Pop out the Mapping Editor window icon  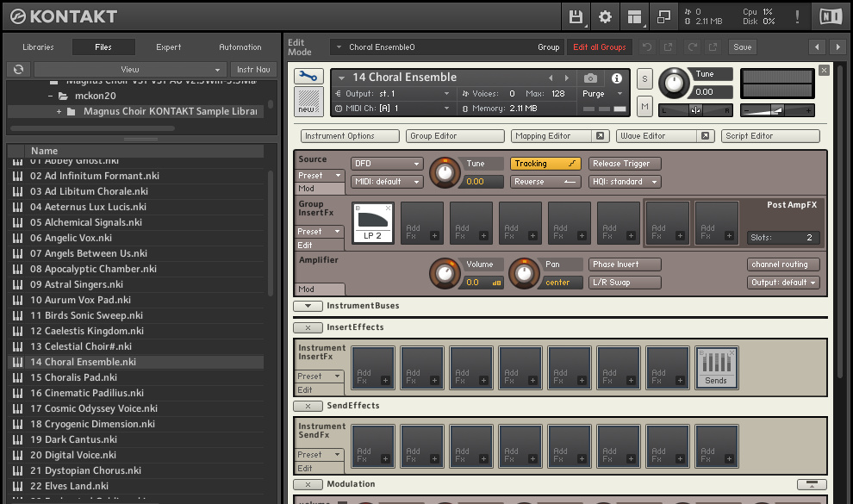(x=600, y=136)
